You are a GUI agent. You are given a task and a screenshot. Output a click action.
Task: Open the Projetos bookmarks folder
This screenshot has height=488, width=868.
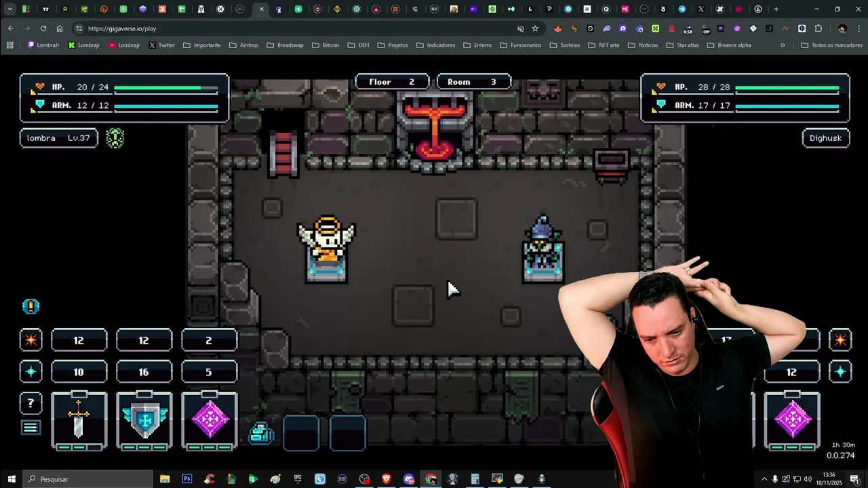pyautogui.click(x=393, y=45)
